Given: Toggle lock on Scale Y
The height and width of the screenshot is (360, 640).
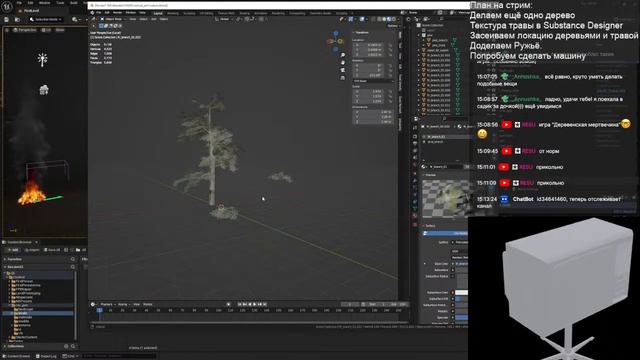Looking at the screenshot, I should pyautogui.click(x=390, y=96).
